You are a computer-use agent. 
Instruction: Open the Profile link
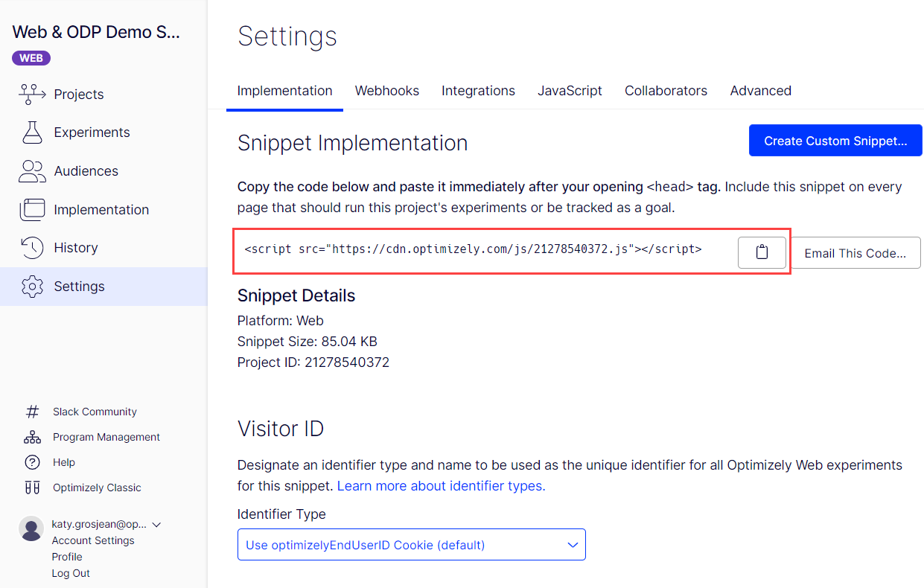click(x=67, y=557)
